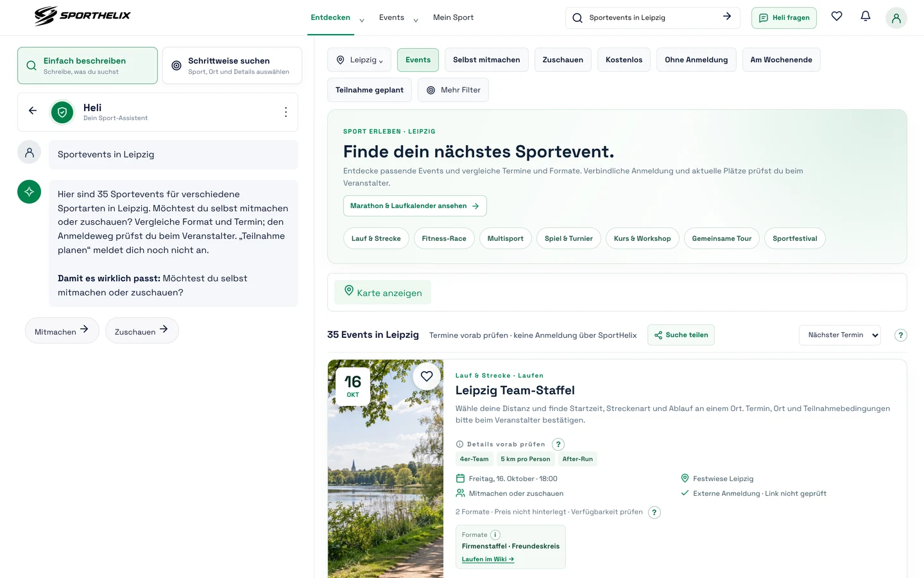Open notifications bell icon

click(866, 16)
